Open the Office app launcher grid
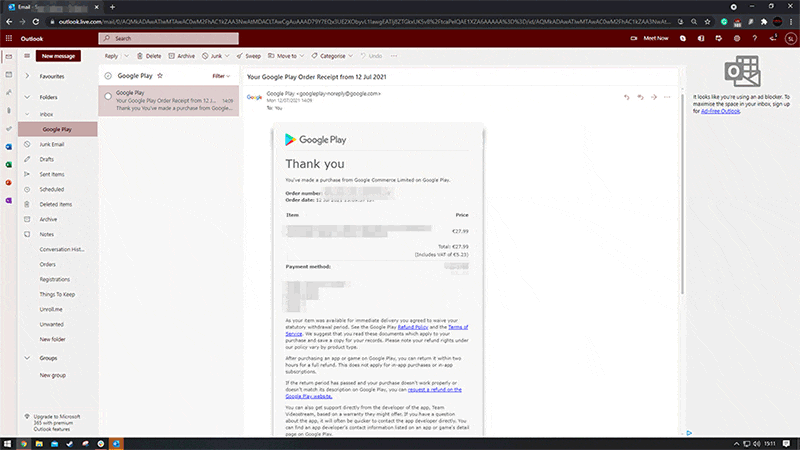Screen dimensions: 800x450 coord(9,38)
